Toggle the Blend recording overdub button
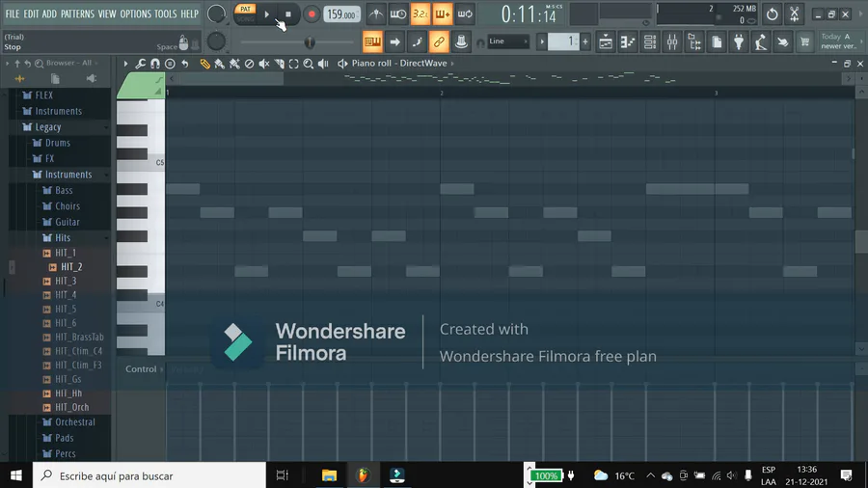 click(x=443, y=14)
